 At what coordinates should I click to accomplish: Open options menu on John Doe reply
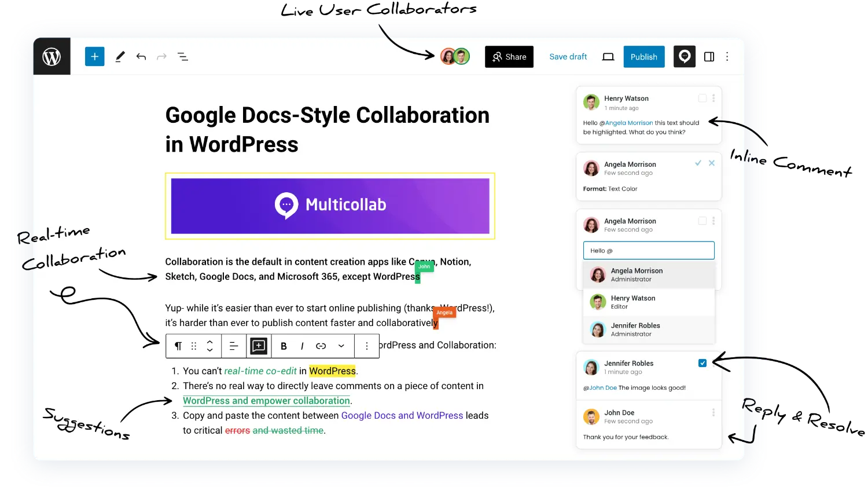tap(713, 412)
